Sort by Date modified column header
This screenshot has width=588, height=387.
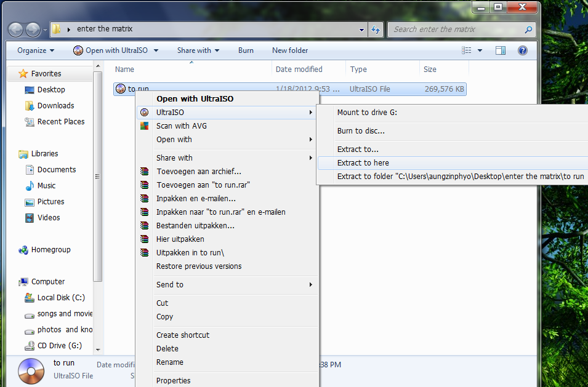(308, 70)
